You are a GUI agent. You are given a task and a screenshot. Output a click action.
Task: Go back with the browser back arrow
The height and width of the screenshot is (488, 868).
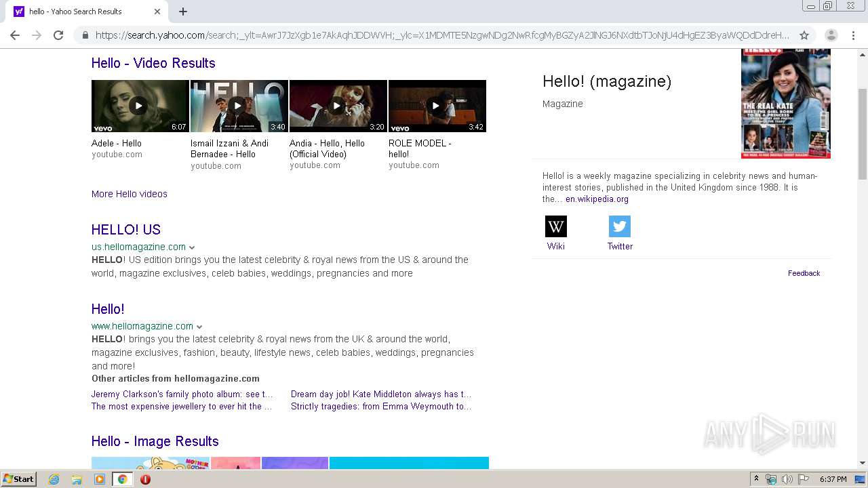15,35
